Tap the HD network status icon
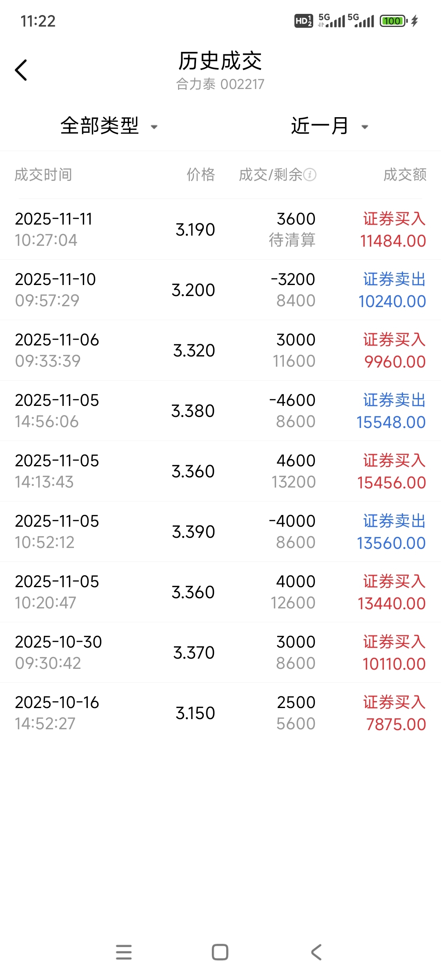The width and height of the screenshot is (441, 980). click(x=303, y=21)
